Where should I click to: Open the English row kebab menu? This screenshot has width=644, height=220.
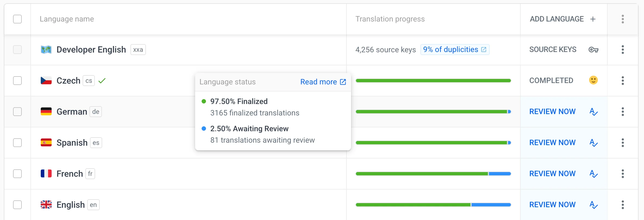click(x=623, y=205)
